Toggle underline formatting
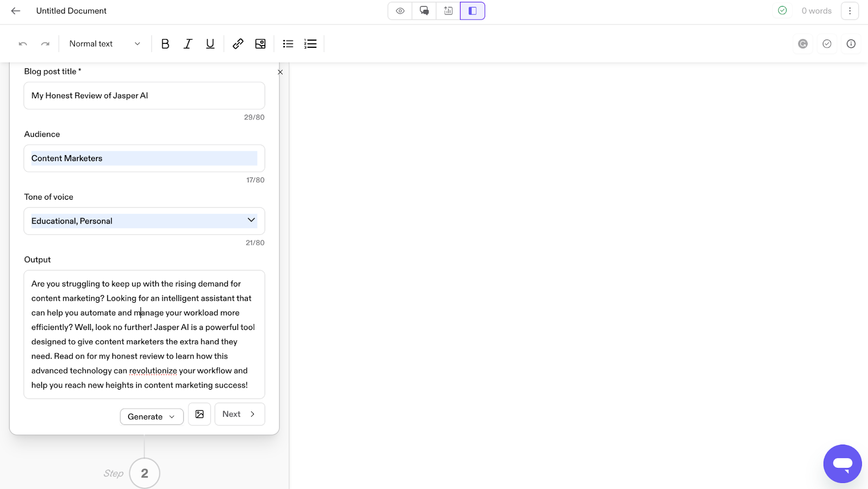The image size is (868, 489). tap(210, 44)
